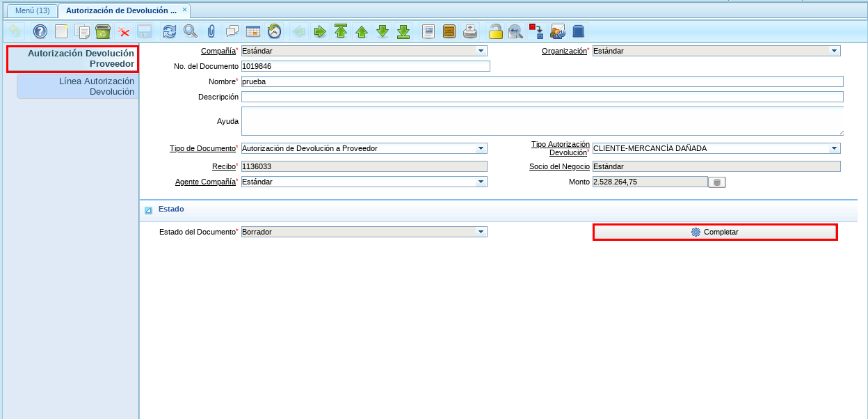Close the Autorización de Devolución tab
Screen dimensions: 868x419
[x=184, y=10]
